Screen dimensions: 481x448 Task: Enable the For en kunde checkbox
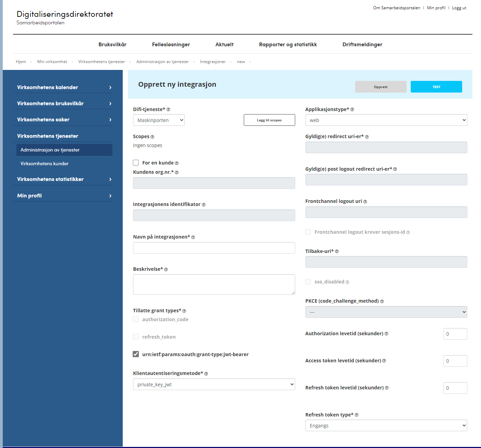click(x=136, y=163)
